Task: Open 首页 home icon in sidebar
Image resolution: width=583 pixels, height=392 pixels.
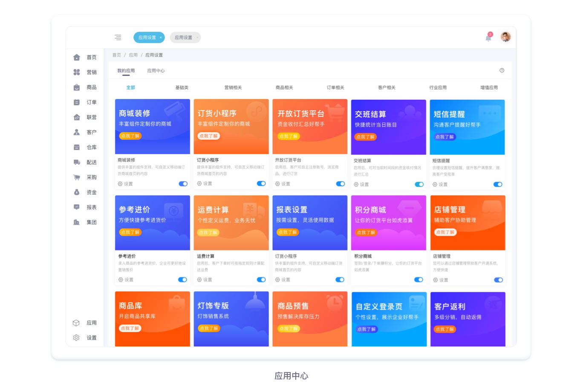Action: tap(77, 57)
